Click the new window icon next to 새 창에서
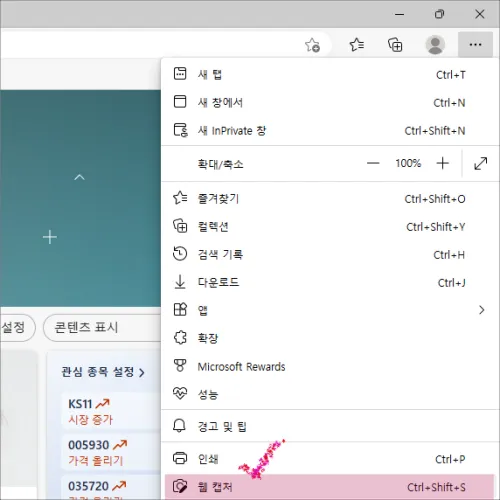This screenshot has height=500, width=500. [180, 102]
